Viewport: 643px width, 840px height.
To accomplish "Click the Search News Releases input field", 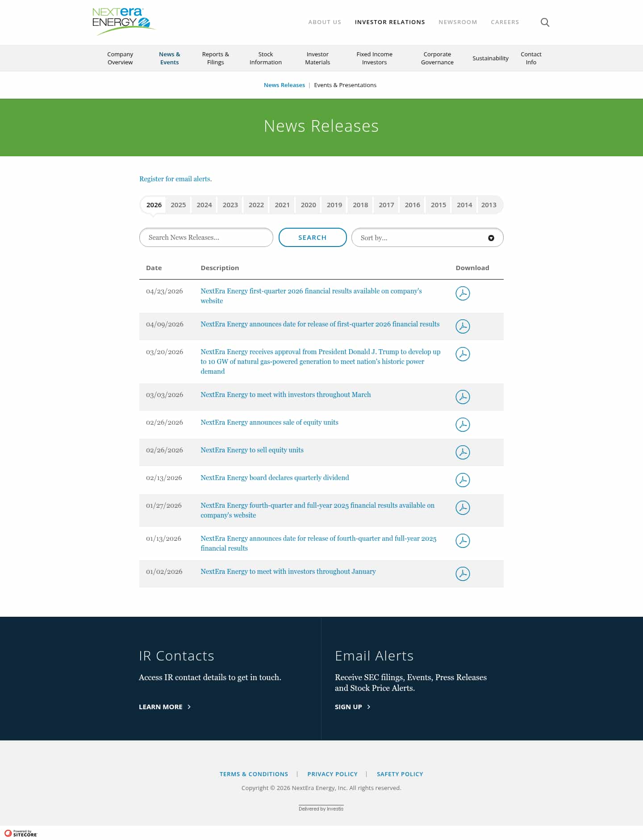I will [206, 238].
